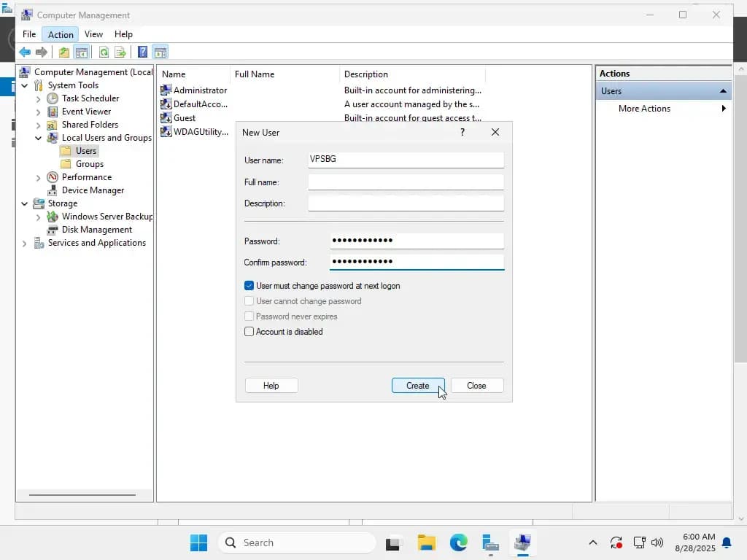Open Microsoft Edge from the taskbar

tap(458, 542)
